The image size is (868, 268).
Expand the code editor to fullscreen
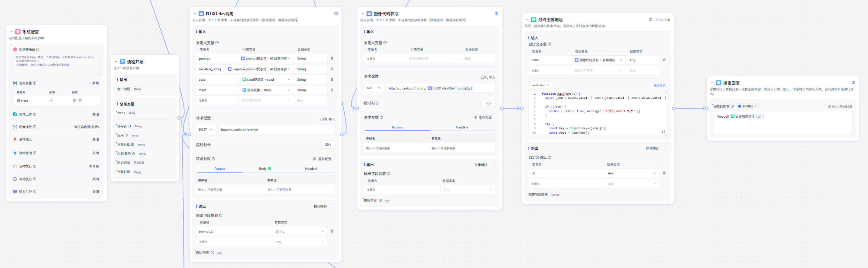pos(663,132)
